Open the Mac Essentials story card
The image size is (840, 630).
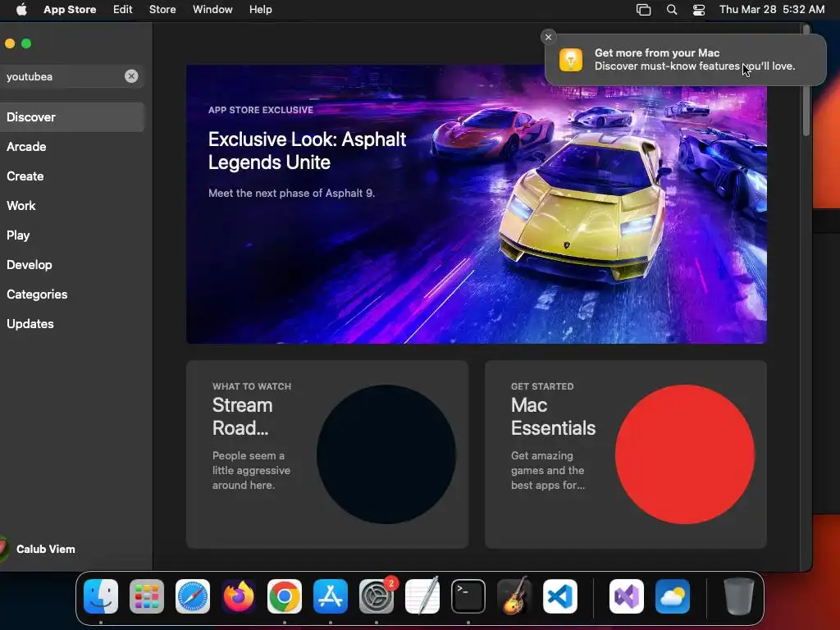(626, 454)
